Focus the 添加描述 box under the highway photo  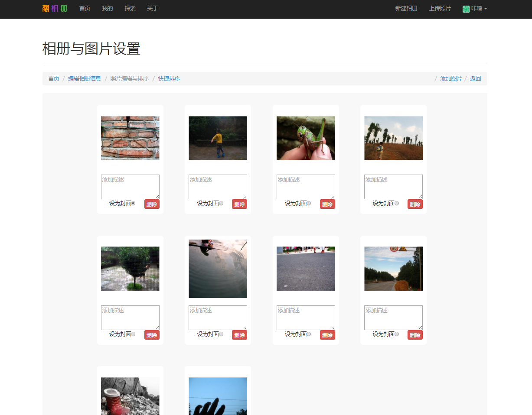point(393,318)
